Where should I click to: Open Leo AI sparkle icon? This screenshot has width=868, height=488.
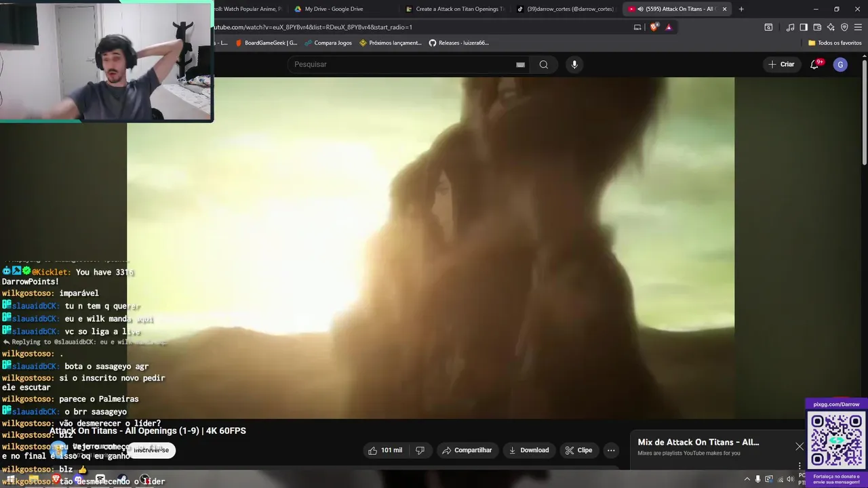(831, 27)
